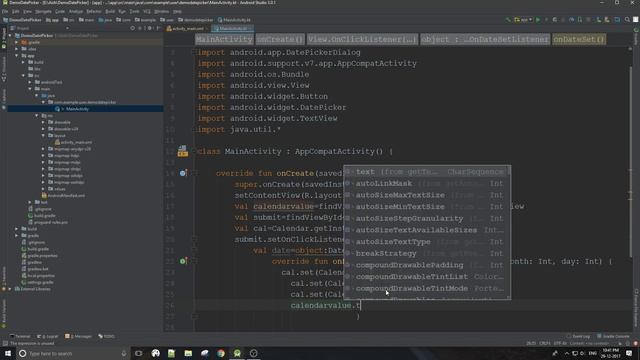Select autoSizeMinTextSize completion suggestion
The height and width of the screenshot is (360, 640).
(x=427, y=207)
